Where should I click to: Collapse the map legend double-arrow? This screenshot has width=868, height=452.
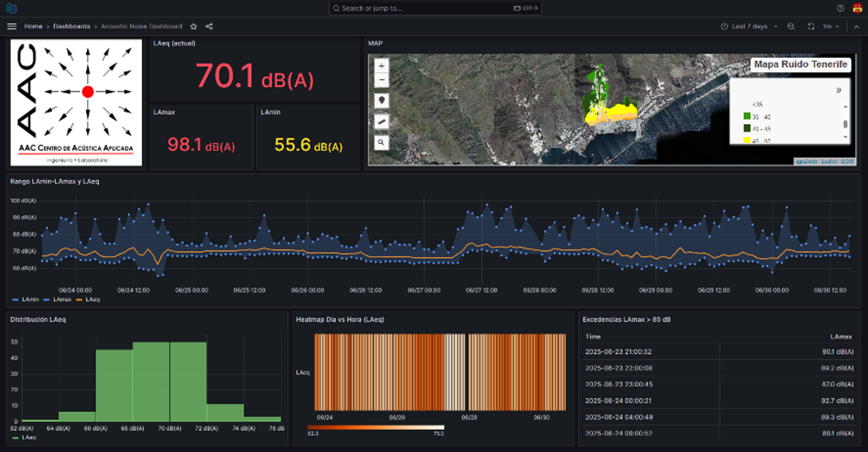pos(839,90)
